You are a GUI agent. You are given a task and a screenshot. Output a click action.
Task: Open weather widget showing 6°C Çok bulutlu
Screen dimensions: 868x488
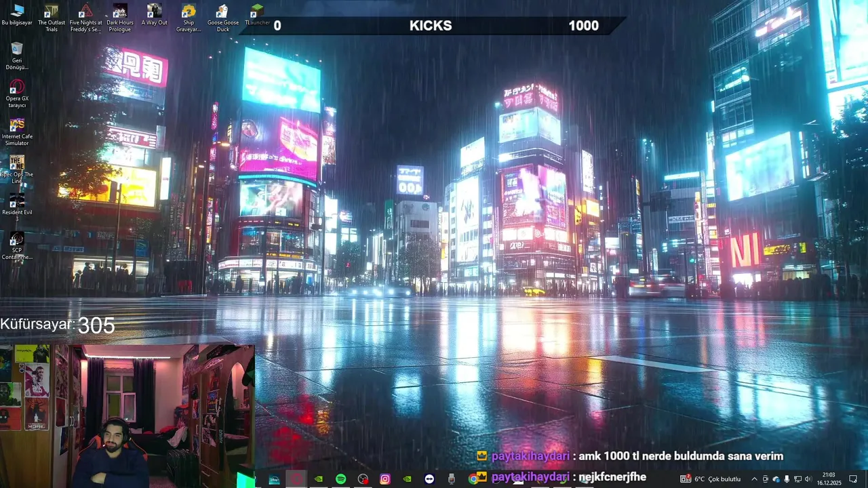(710, 479)
